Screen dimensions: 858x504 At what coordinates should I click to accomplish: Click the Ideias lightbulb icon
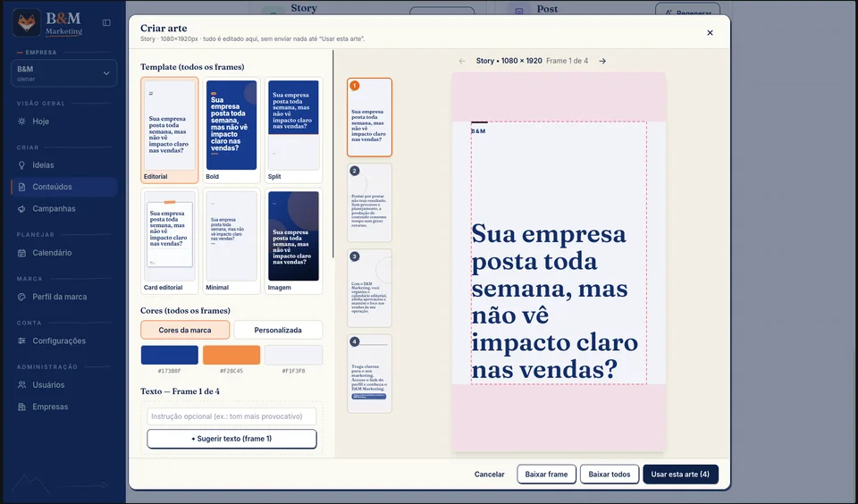(21, 165)
